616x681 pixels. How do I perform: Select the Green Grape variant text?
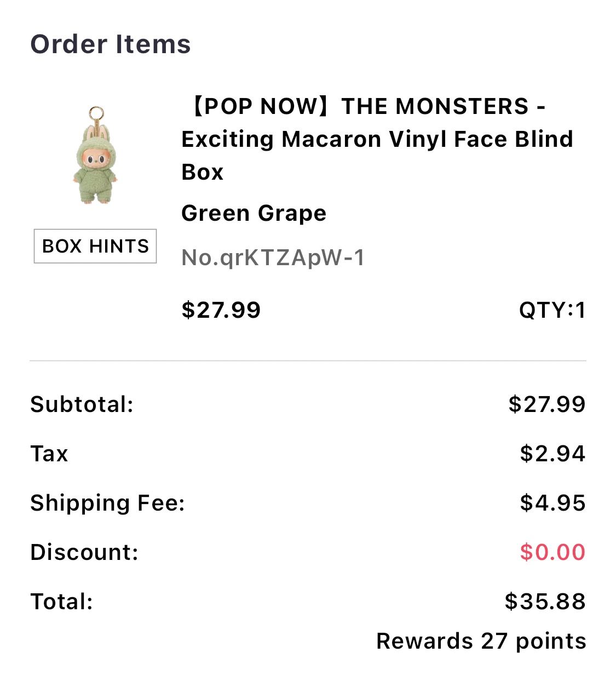(x=254, y=213)
